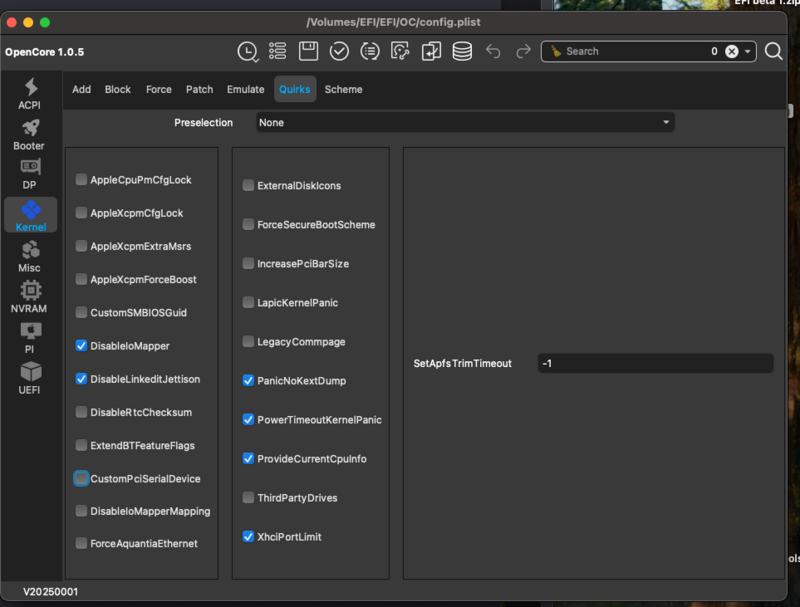Toggle the PanicNoKextDump checkbox
The height and width of the screenshot is (607, 800).
pyautogui.click(x=248, y=380)
